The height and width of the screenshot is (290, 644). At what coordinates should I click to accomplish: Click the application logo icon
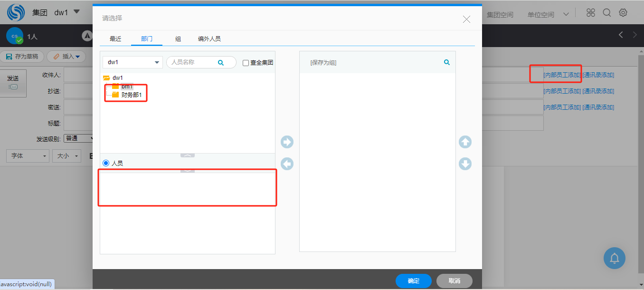[x=16, y=12]
